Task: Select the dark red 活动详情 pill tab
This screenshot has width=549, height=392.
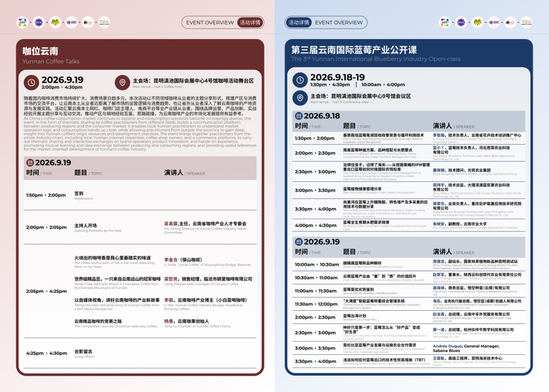Action: pyautogui.click(x=250, y=22)
